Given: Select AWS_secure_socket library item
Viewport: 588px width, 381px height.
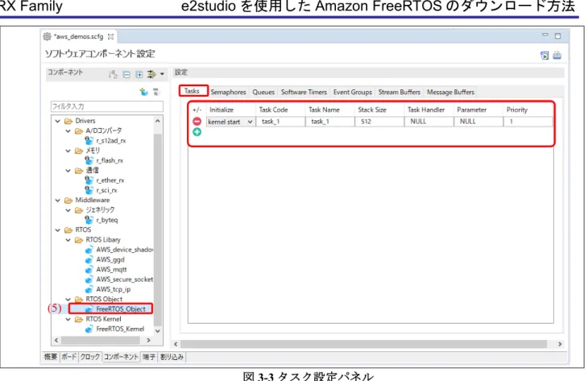Looking at the screenshot, I should [x=124, y=280].
